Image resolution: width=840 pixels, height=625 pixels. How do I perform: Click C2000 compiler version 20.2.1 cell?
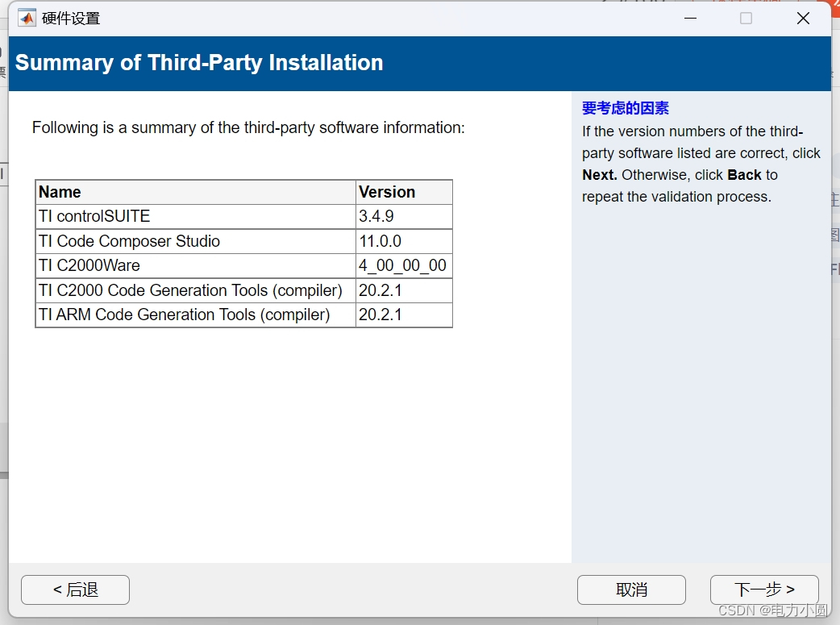point(405,290)
